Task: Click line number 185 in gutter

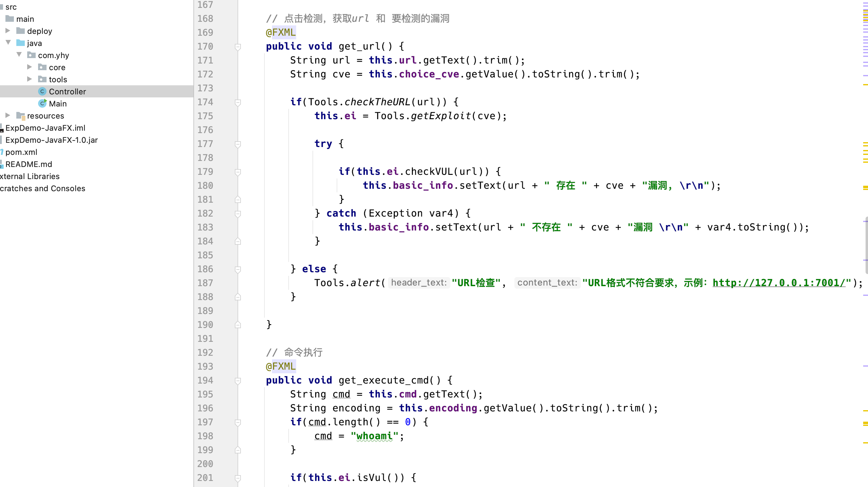Action: [x=205, y=255]
